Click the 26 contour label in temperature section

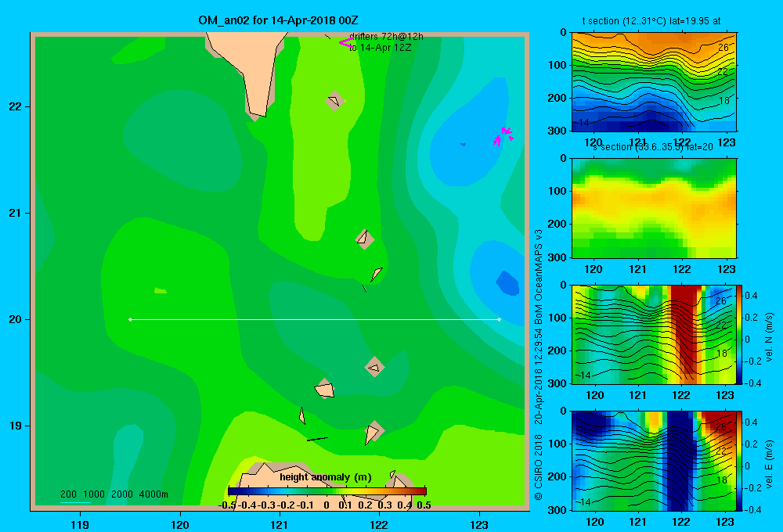[x=723, y=48]
